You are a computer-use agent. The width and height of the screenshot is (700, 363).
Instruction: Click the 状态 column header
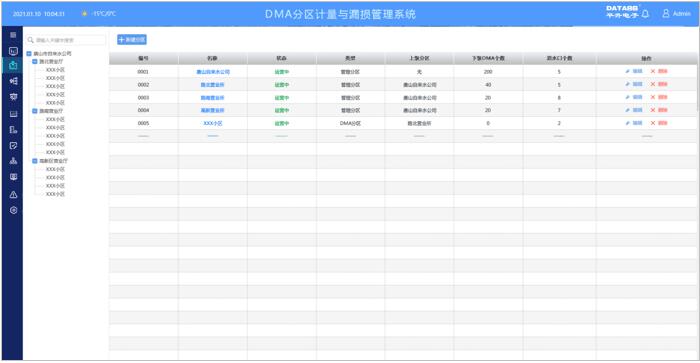(x=282, y=58)
